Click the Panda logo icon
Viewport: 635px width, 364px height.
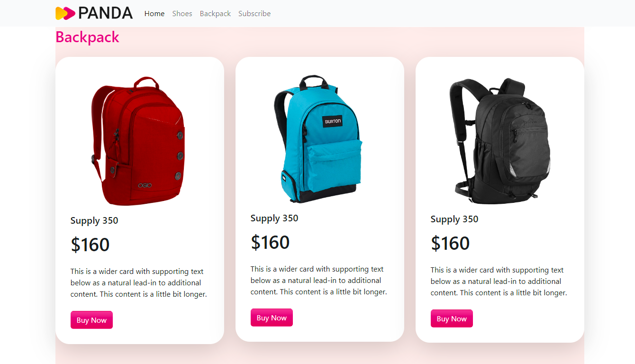[65, 13]
